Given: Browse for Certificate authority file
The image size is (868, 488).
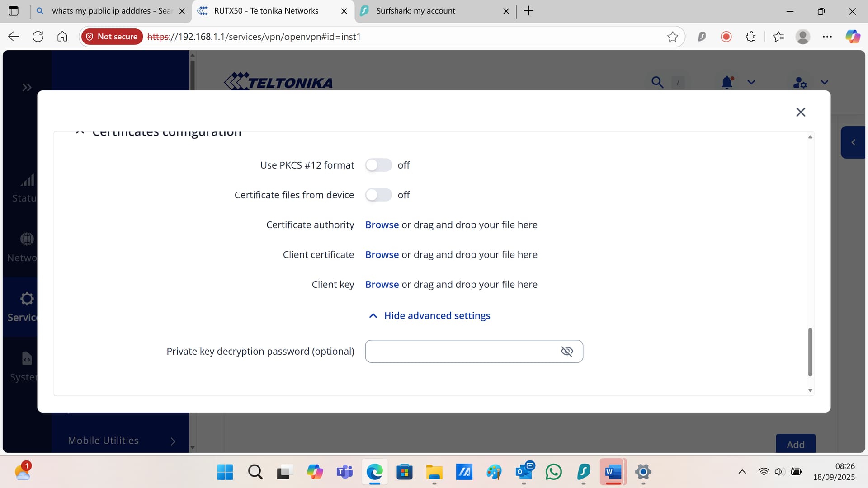Looking at the screenshot, I should [x=382, y=225].
